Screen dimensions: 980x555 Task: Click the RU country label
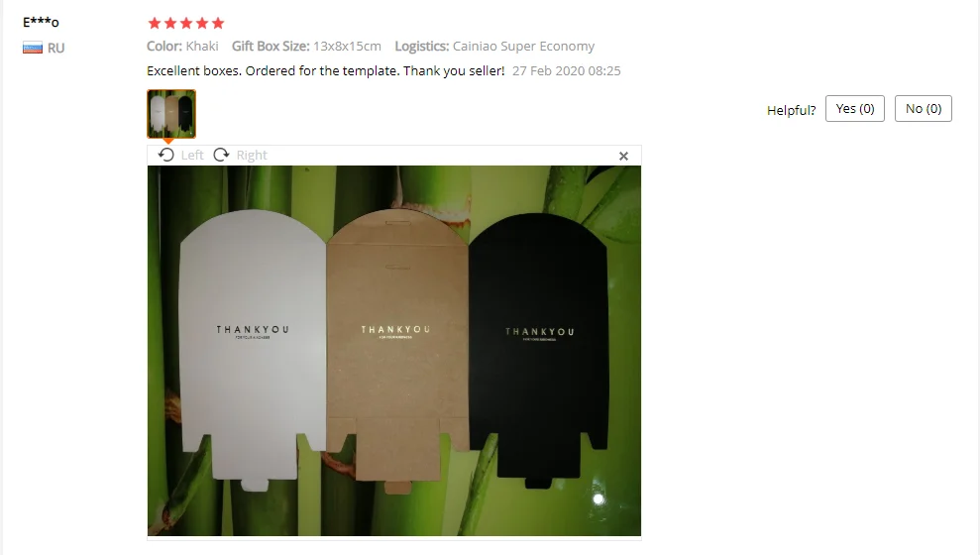click(x=55, y=49)
